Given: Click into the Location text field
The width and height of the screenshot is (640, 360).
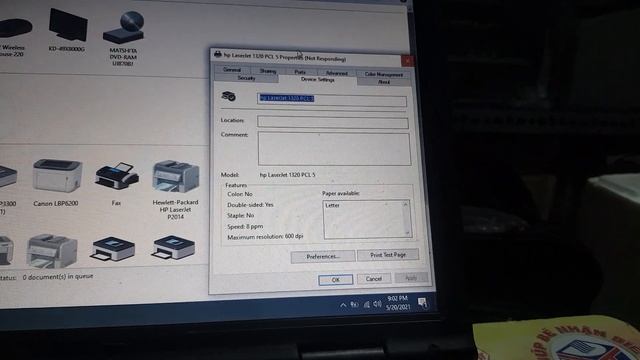Looking at the screenshot, I should [x=333, y=122].
